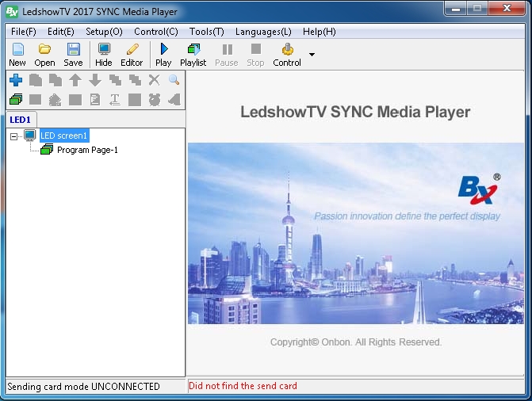Click the gray move-down arrow icon
The image size is (532, 401).
tap(95, 80)
